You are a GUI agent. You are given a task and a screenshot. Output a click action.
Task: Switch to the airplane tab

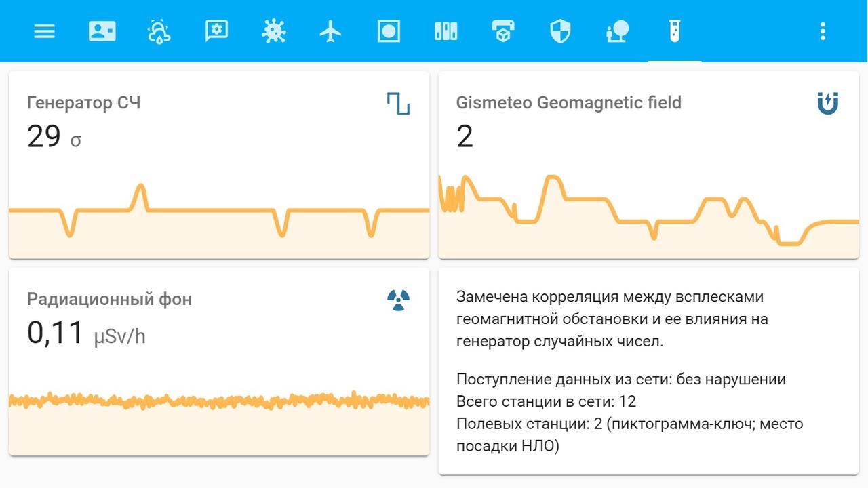(x=330, y=31)
